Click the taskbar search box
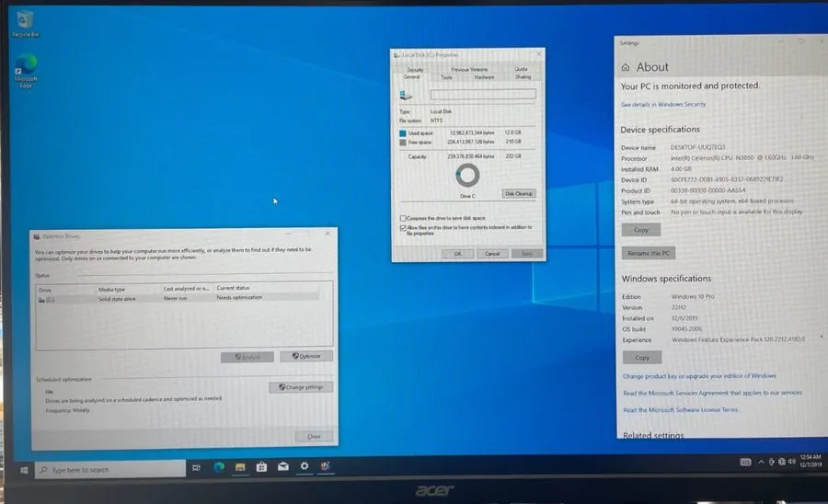The image size is (828, 504). click(x=110, y=469)
